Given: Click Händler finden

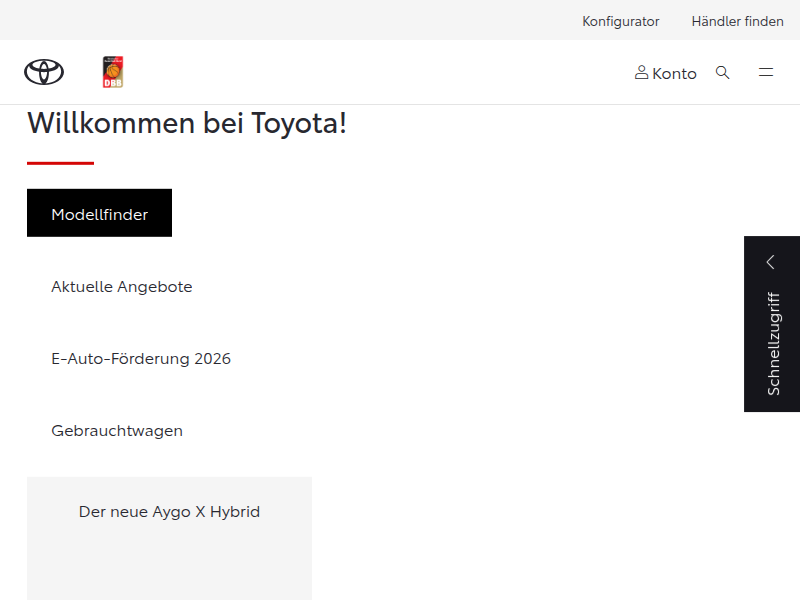Looking at the screenshot, I should (x=737, y=21).
